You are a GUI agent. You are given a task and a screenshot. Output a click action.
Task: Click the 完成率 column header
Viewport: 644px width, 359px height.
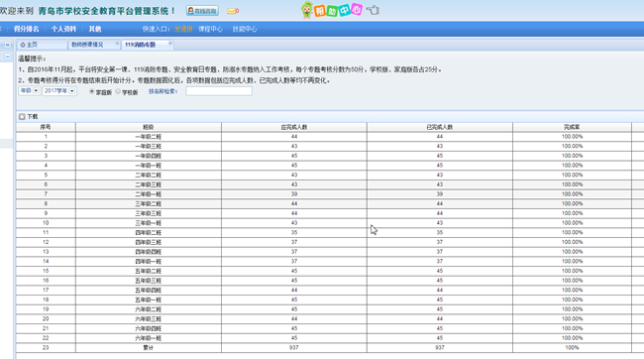point(572,127)
